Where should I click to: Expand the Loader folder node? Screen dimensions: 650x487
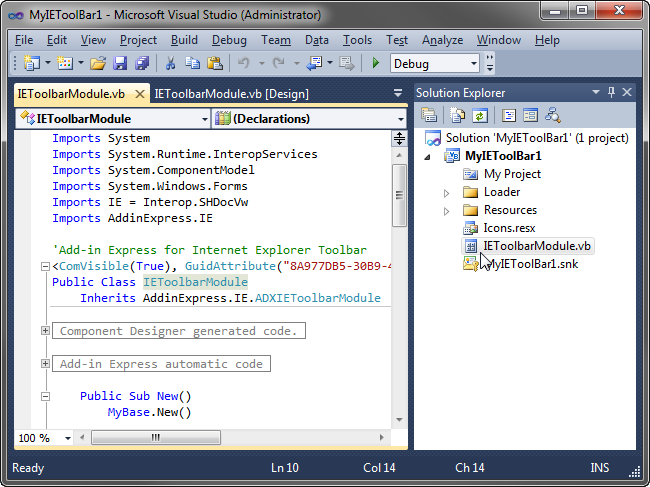[446, 193]
